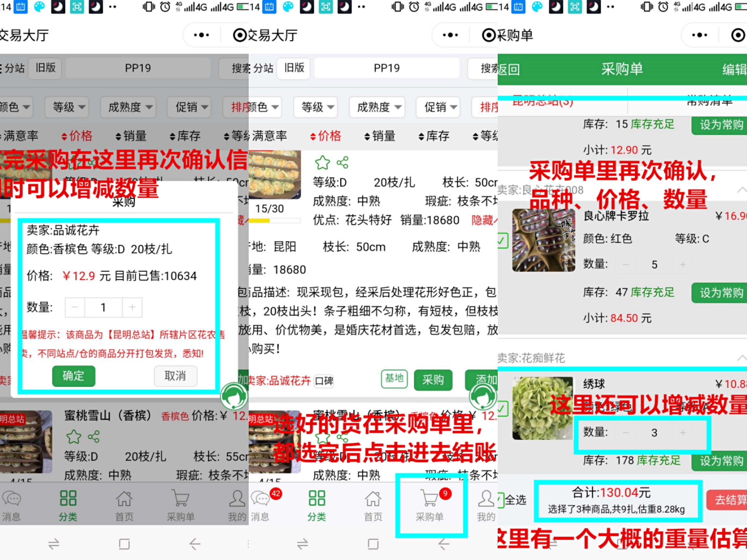
Task: Open customer service headset icon in middle screen
Action: pyautogui.click(x=483, y=396)
